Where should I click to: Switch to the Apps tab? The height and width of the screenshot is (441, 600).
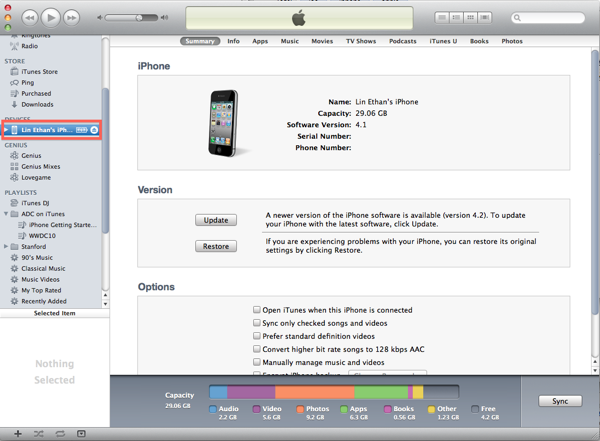pyautogui.click(x=260, y=41)
